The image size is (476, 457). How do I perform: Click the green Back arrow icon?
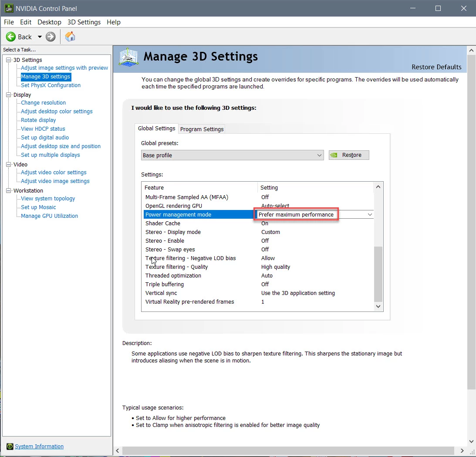(x=10, y=37)
